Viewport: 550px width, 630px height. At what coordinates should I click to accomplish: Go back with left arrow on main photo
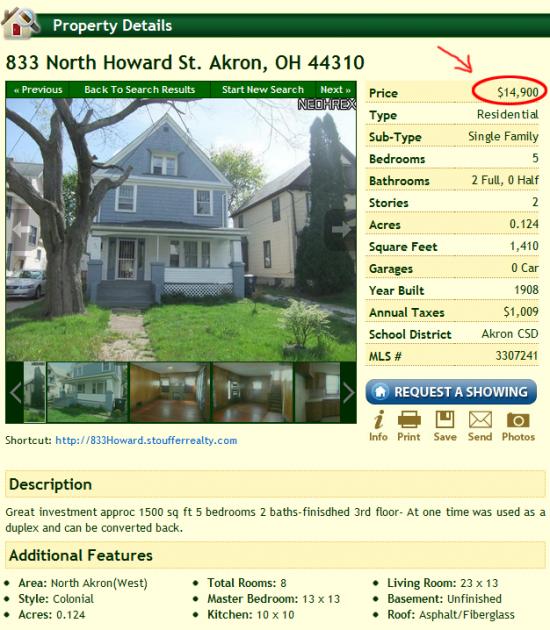(20, 230)
